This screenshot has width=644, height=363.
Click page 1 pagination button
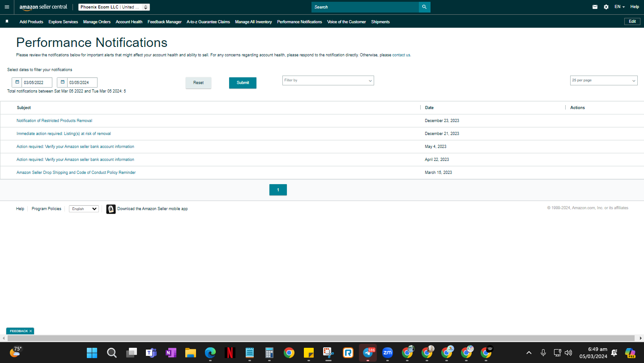coord(278,190)
